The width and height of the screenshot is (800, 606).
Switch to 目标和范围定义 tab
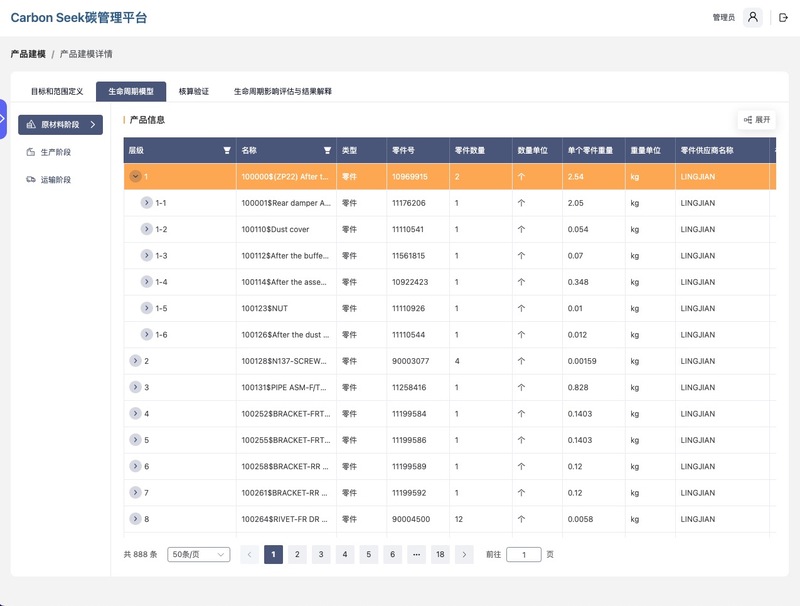(x=57, y=92)
